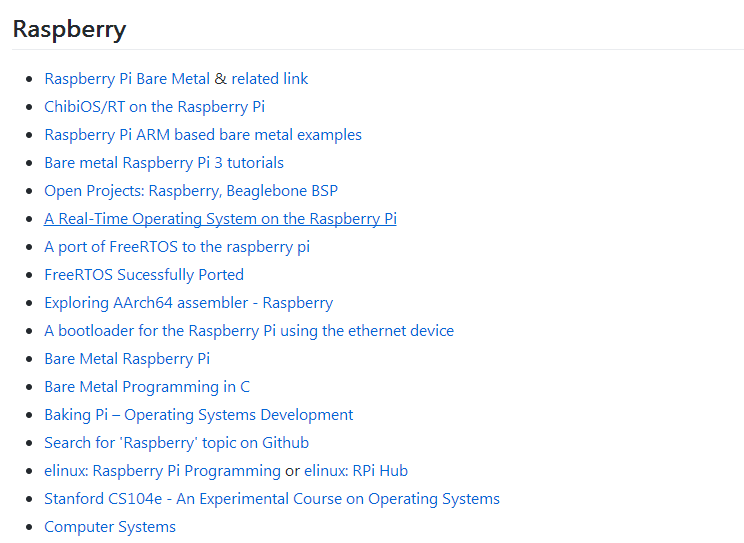Image resolution: width=744 pixels, height=543 pixels.
Task: Open Stanford CS104e Experimental Course link
Action: [x=272, y=499]
